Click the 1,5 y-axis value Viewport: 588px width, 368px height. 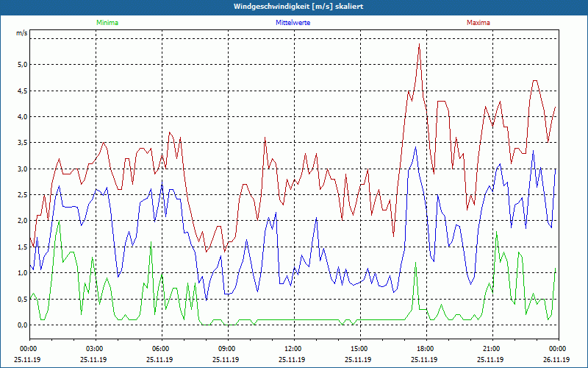pos(23,247)
